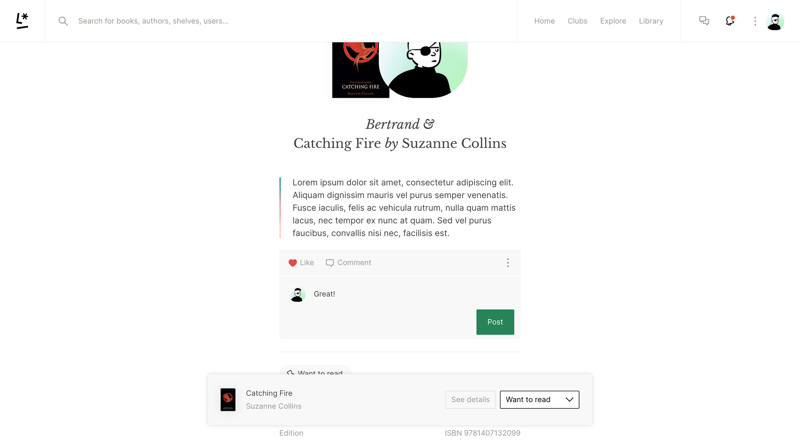Open the notifications bell icon

point(730,21)
